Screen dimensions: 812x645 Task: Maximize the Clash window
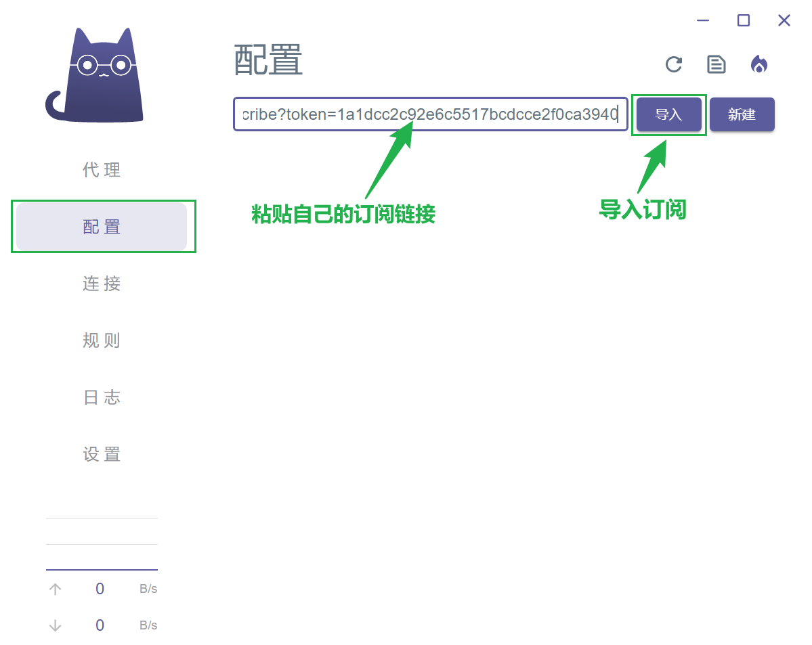coord(744,20)
